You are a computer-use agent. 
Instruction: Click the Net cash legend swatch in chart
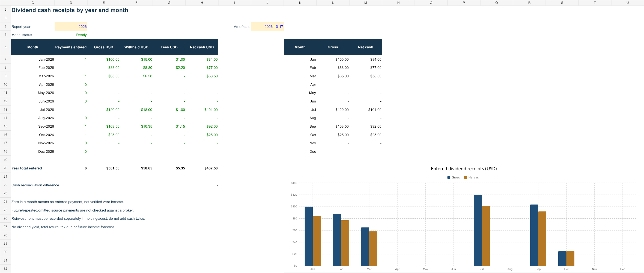click(466, 177)
